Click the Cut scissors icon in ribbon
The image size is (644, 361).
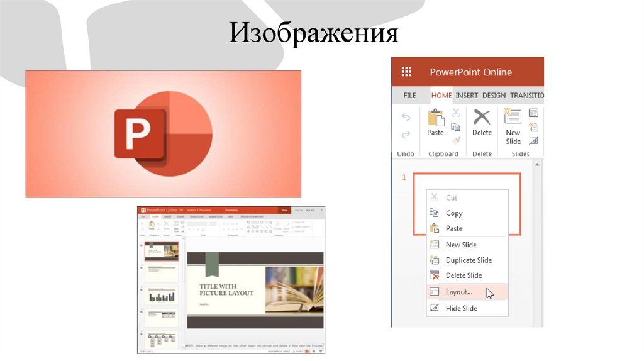click(456, 113)
